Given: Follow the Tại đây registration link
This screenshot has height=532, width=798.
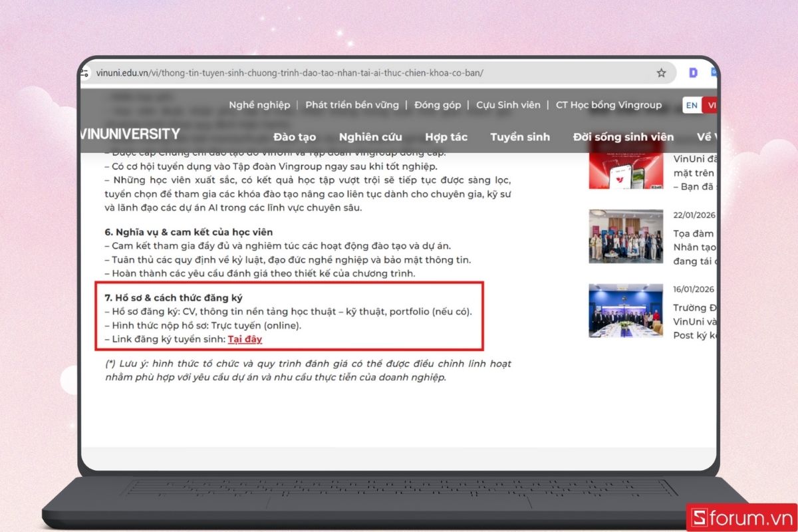Looking at the screenshot, I should [245, 339].
